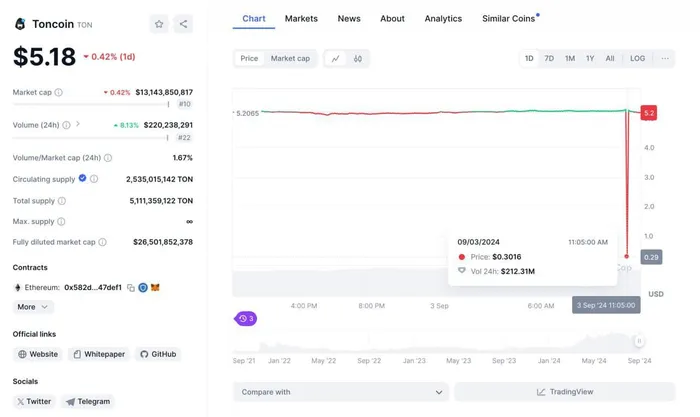Click the red data point on chart drop
This screenshot has width=700, height=417.
(627, 256)
